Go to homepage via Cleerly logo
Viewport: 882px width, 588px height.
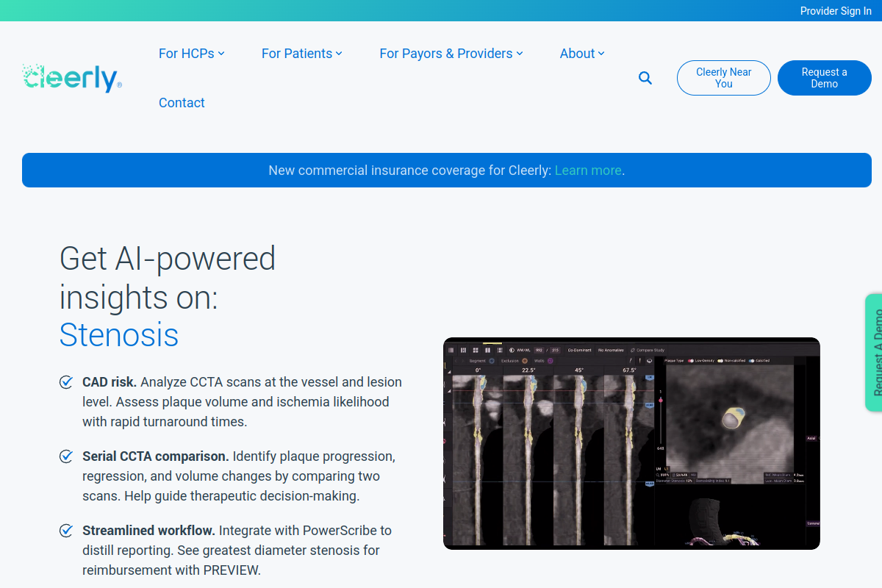72,78
